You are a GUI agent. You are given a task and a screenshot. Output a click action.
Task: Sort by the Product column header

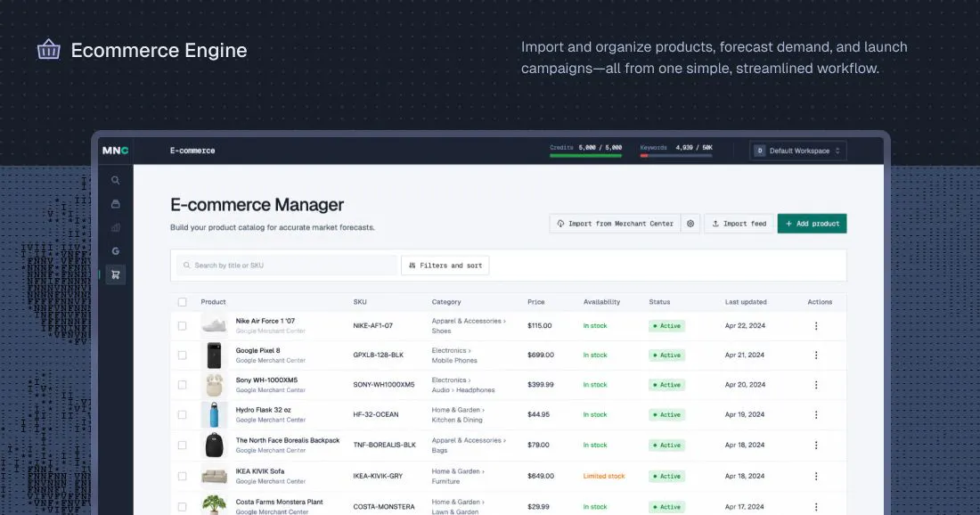pyautogui.click(x=213, y=302)
